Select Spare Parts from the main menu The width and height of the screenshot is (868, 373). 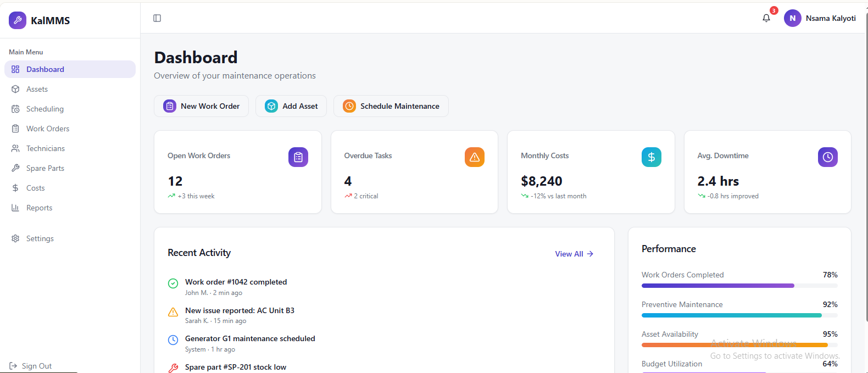tap(45, 168)
